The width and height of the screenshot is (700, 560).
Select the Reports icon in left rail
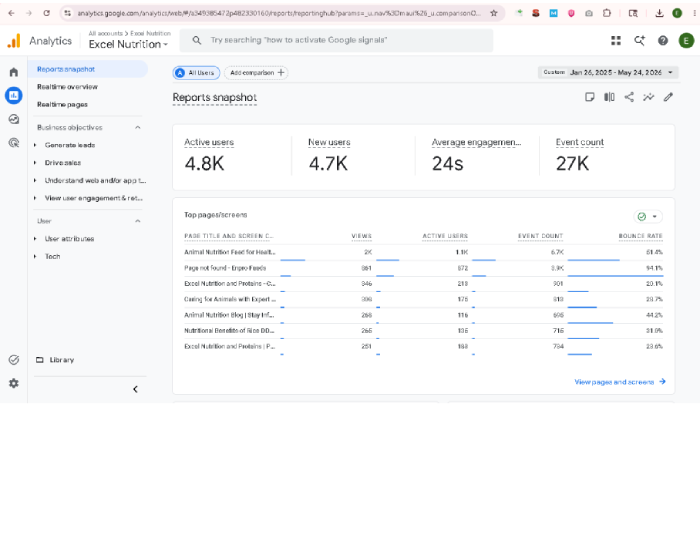(14, 96)
